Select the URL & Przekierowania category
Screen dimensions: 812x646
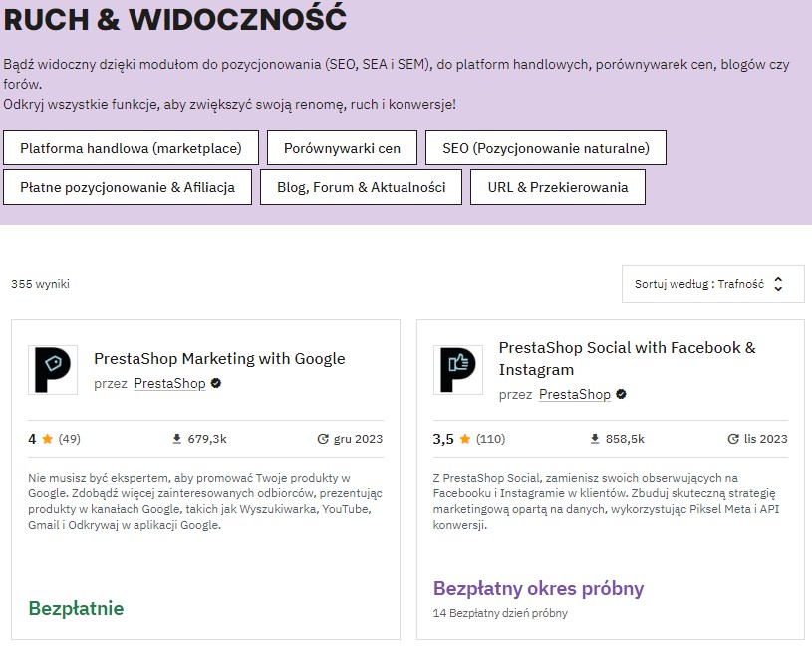point(558,186)
